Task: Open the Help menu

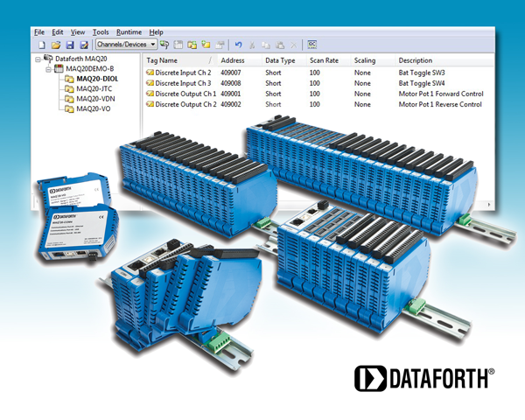Action: (x=156, y=32)
